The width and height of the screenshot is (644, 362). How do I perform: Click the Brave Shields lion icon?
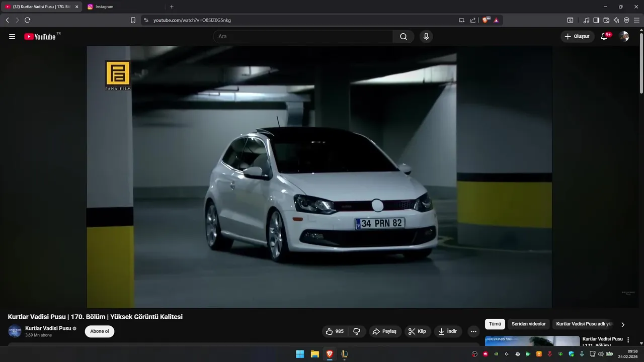(x=486, y=20)
